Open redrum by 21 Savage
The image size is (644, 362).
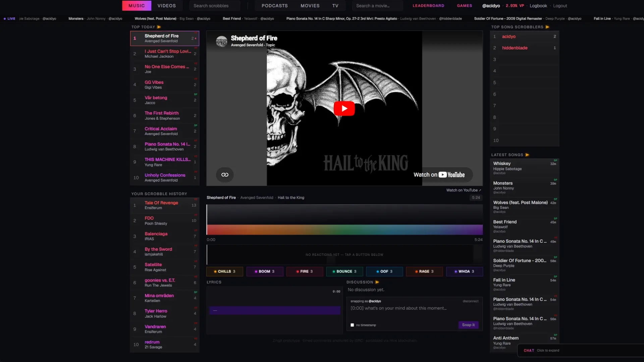pos(165,344)
